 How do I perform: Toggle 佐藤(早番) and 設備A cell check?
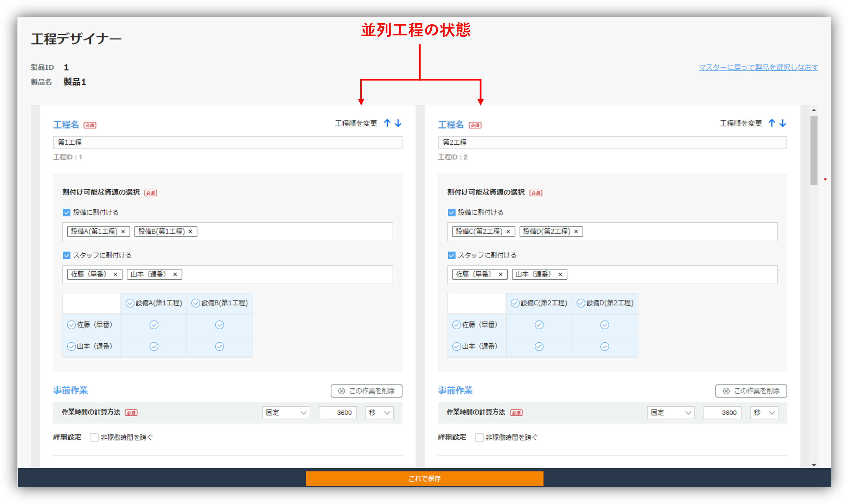[154, 325]
